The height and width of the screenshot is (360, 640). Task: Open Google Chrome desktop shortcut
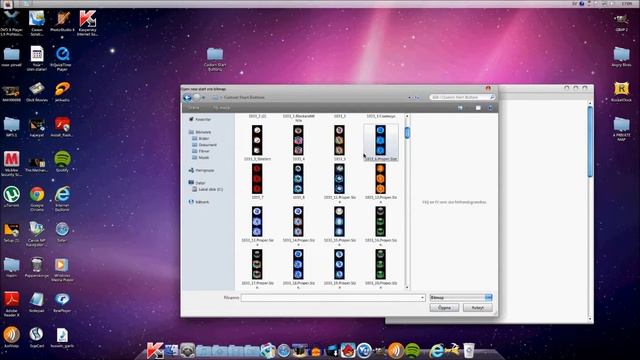pyautogui.click(x=37, y=199)
